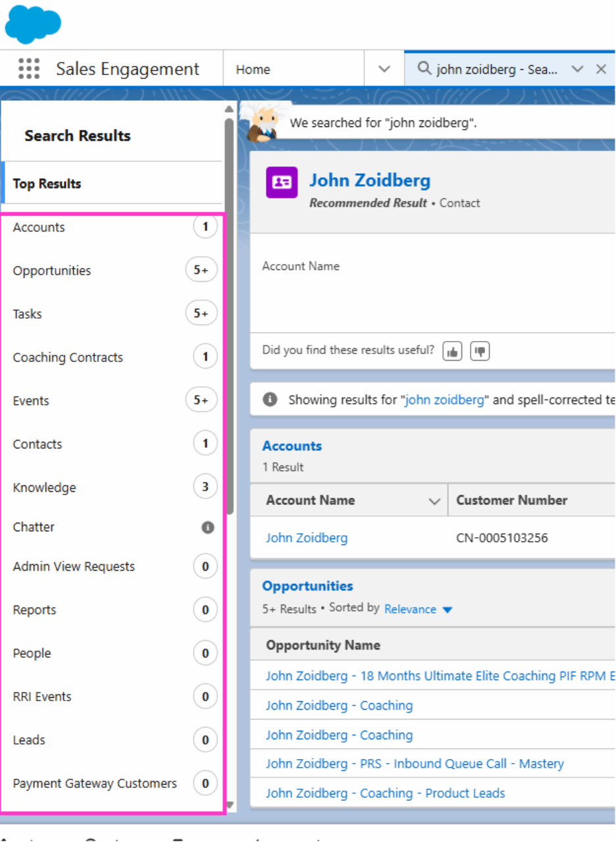
Task: Select Payment Gateway Customers in the sidebar
Action: click(x=112, y=783)
